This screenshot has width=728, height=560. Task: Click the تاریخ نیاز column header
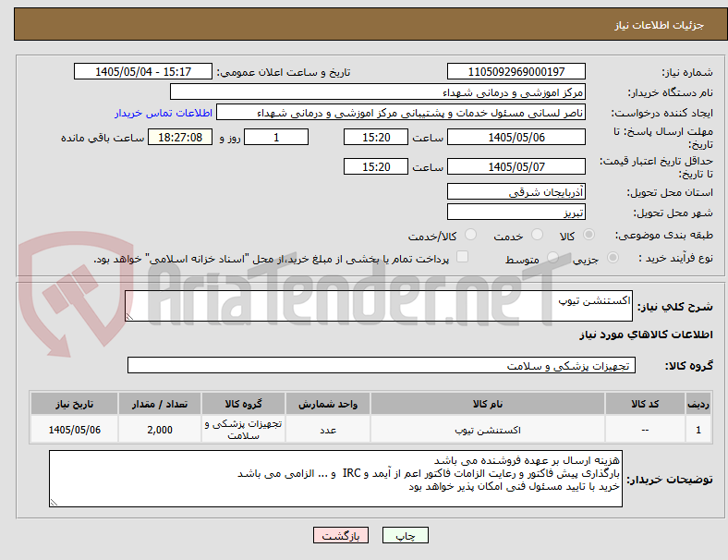pos(74,404)
